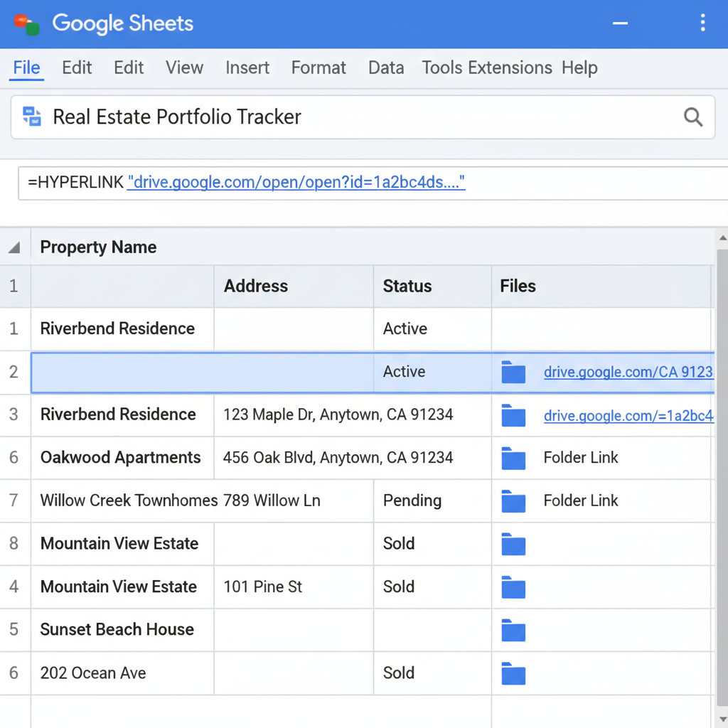
Task: Open the folder icon in the 202 Ocean Ave row
Action: [x=513, y=673]
